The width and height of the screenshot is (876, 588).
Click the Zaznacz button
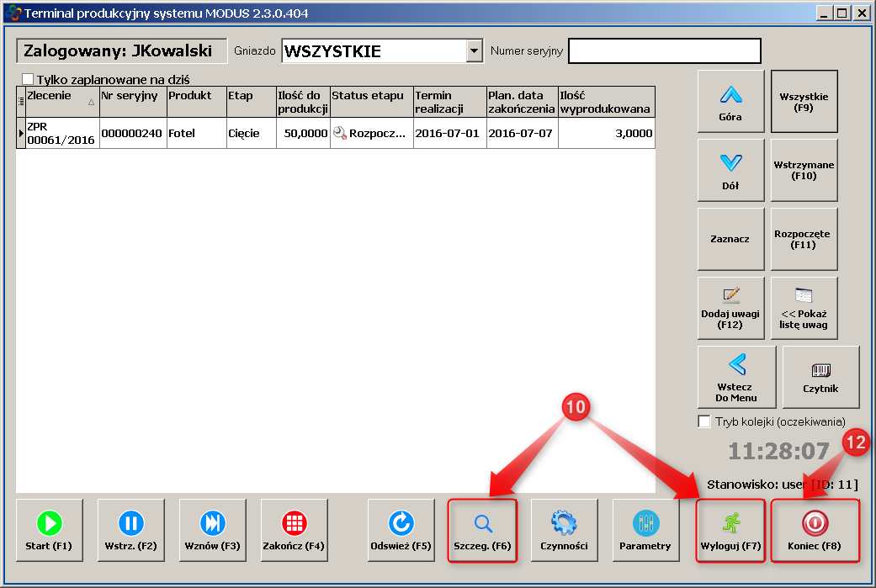point(730,239)
